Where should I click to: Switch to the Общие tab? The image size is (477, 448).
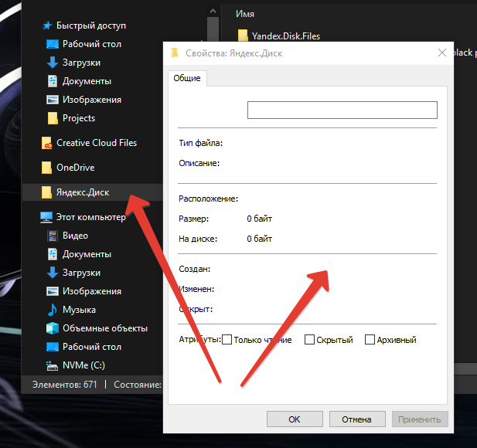[x=187, y=78]
